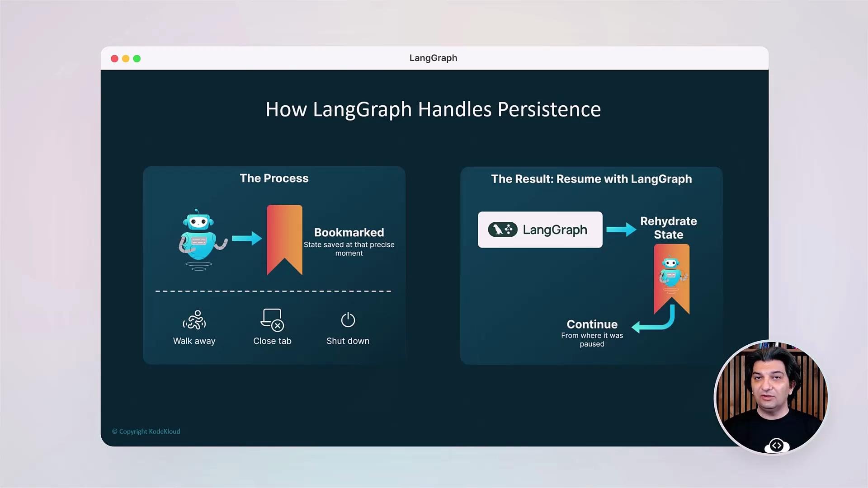Click the Walk away running person icon

[x=194, y=320]
